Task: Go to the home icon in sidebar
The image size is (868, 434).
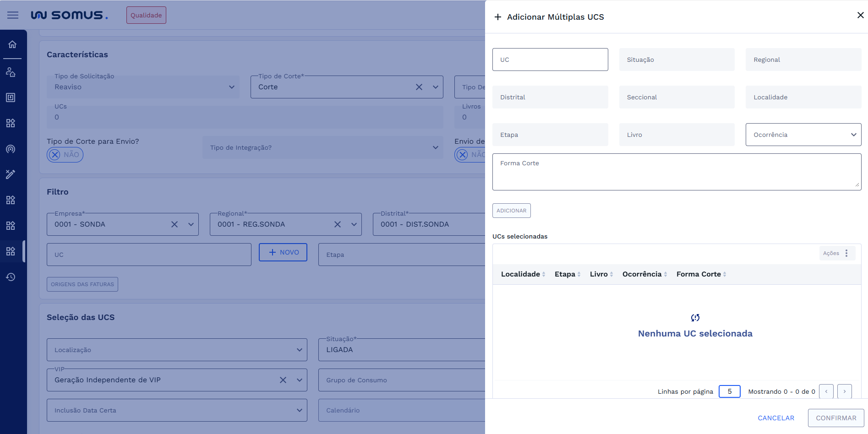Action: (12, 44)
